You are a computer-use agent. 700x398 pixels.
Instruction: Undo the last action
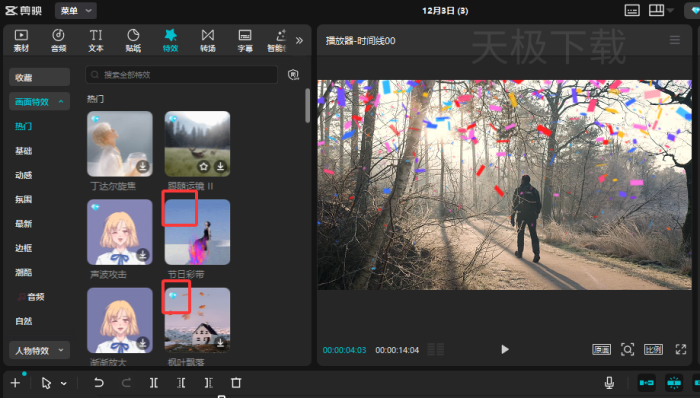point(99,383)
